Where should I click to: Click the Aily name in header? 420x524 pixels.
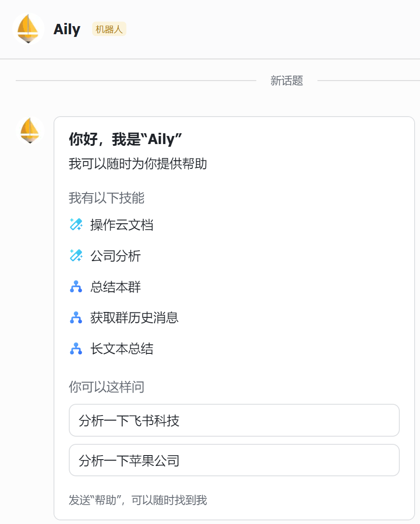pyautogui.click(x=67, y=29)
